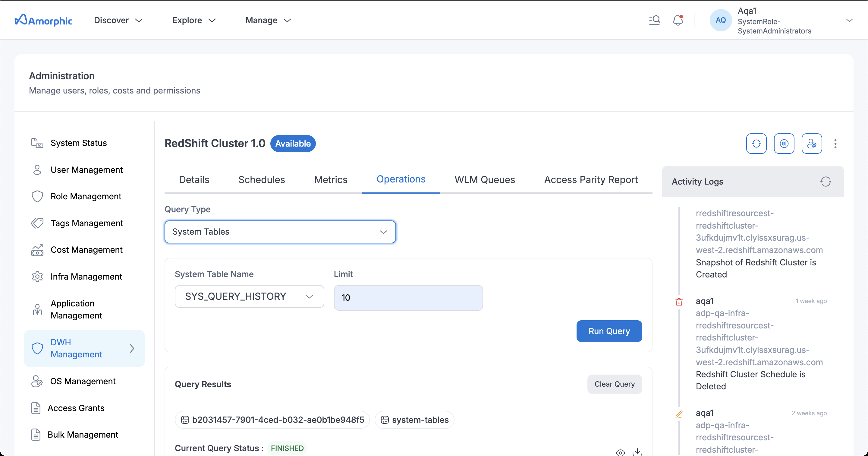This screenshot has height=456, width=868.
Task: Click the AQ user avatar
Action: coord(720,20)
